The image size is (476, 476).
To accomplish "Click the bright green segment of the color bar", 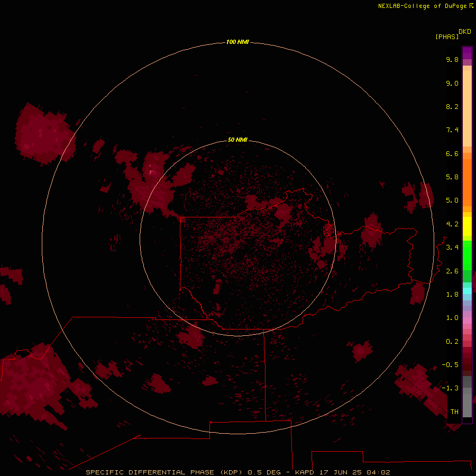I will pyautogui.click(x=467, y=255).
